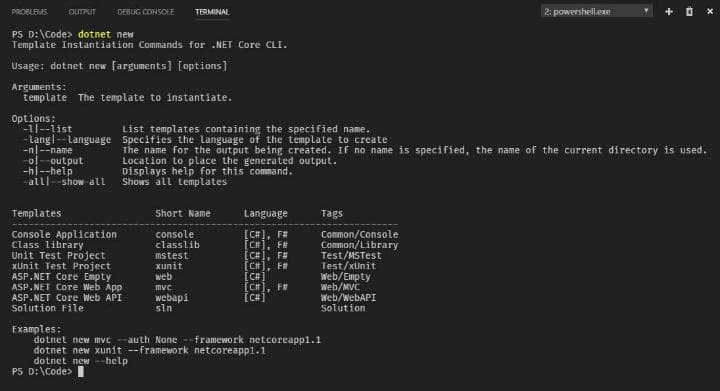Click 'ASP.NET Core Web App' template name
Image resolution: width=720 pixels, height=391 pixels.
[67, 287]
